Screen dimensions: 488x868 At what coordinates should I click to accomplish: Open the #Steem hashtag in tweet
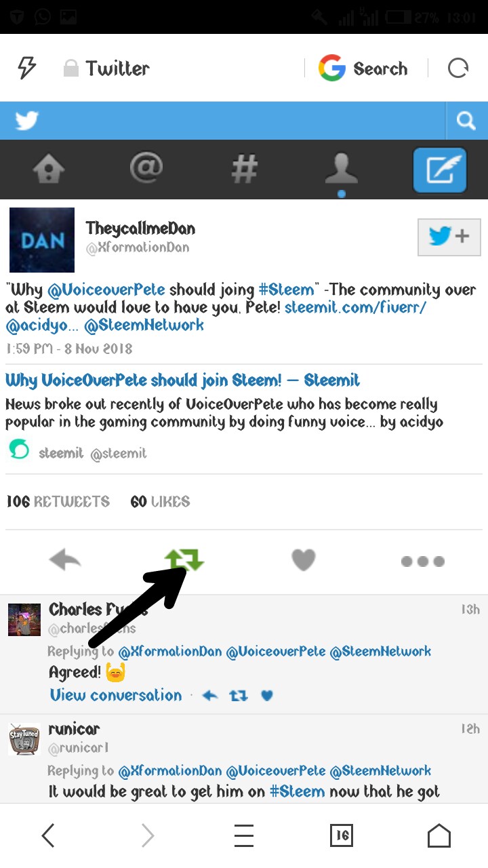[286, 290]
